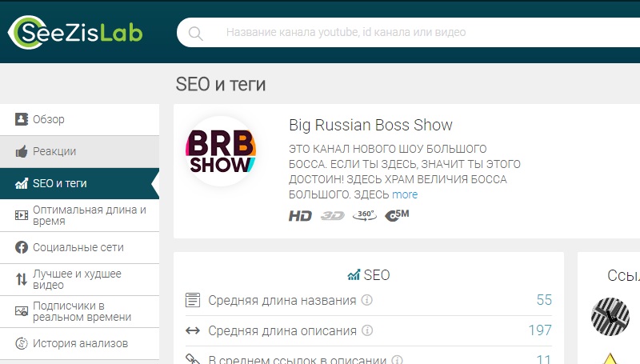
Task: Click the double arrow icon for Средняя длина описания
Action: 193,330
